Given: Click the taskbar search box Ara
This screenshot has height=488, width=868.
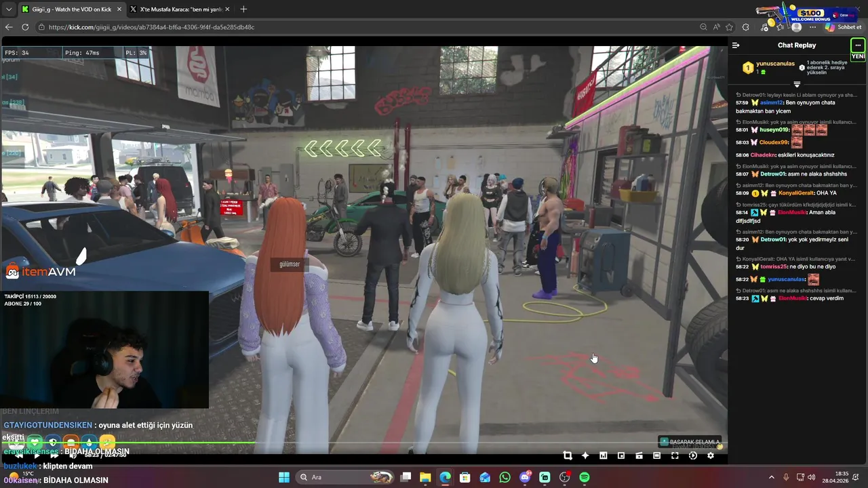Looking at the screenshot, I should click(346, 477).
